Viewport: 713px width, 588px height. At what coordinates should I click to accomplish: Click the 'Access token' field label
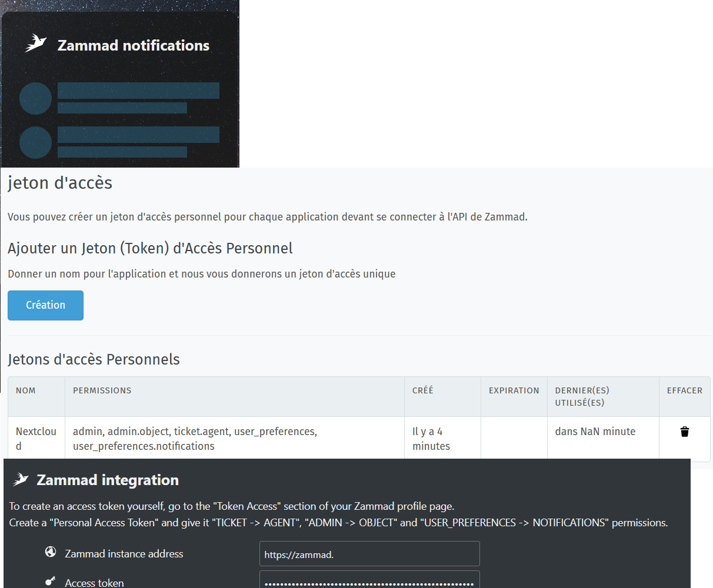pos(94,583)
